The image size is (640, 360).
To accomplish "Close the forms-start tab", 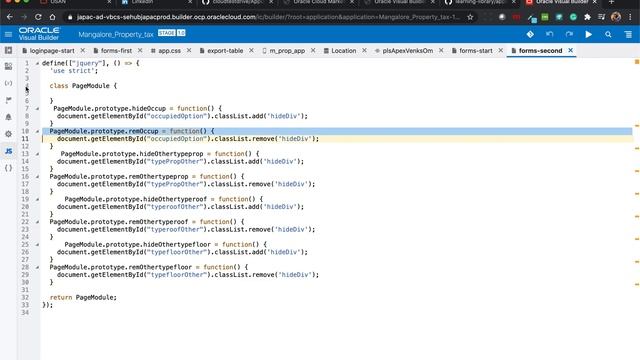I will click(x=501, y=50).
